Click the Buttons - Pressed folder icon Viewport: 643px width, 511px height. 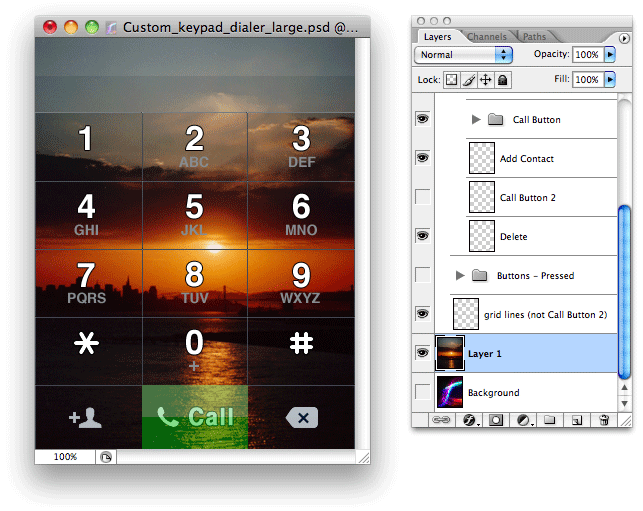coord(479,275)
